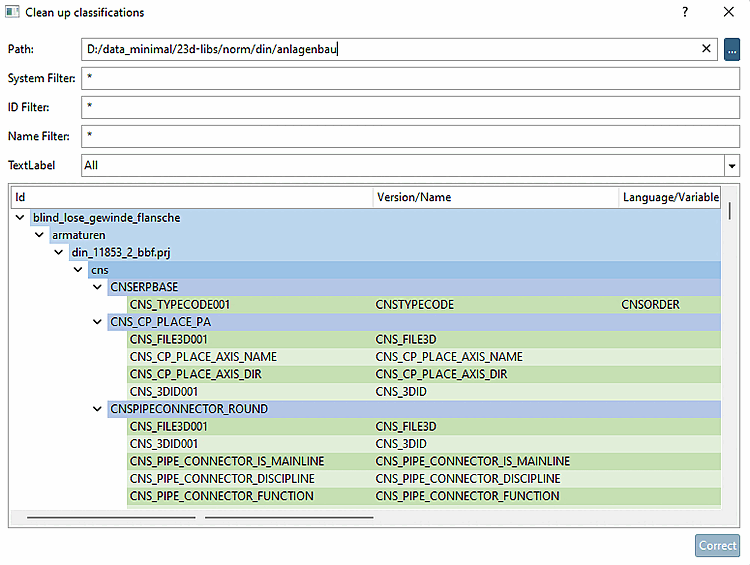Collapse the cns tree node
Viewport: 750px width, 565px height.
pos(78,270)
